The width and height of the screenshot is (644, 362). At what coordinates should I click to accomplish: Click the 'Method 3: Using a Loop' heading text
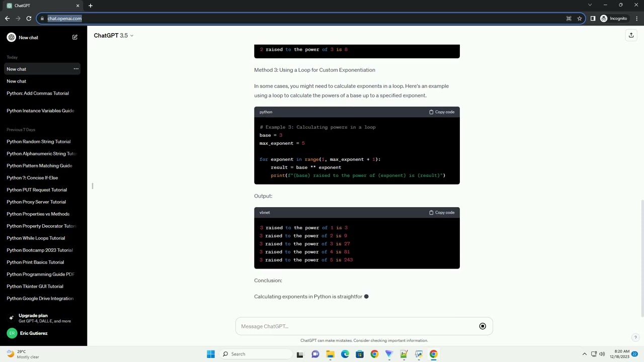pos(314,70)
